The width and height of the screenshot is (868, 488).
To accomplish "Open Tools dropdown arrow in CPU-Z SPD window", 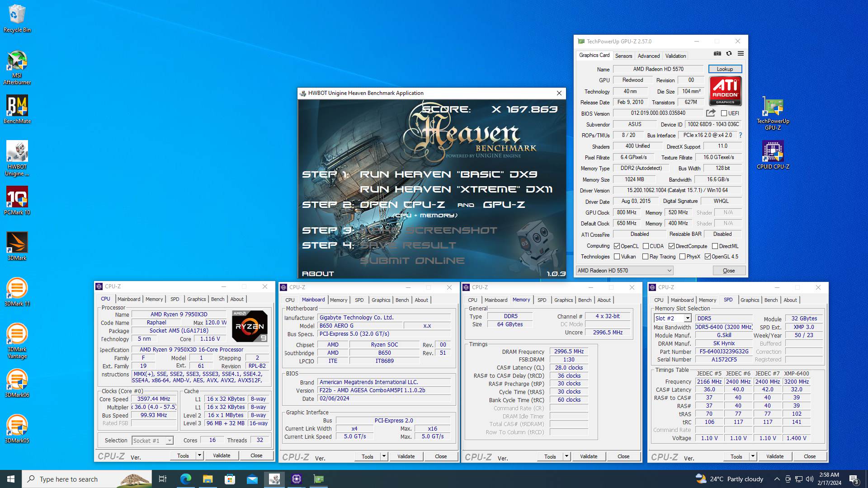I will pyautogui.click(x=753, y=456).
